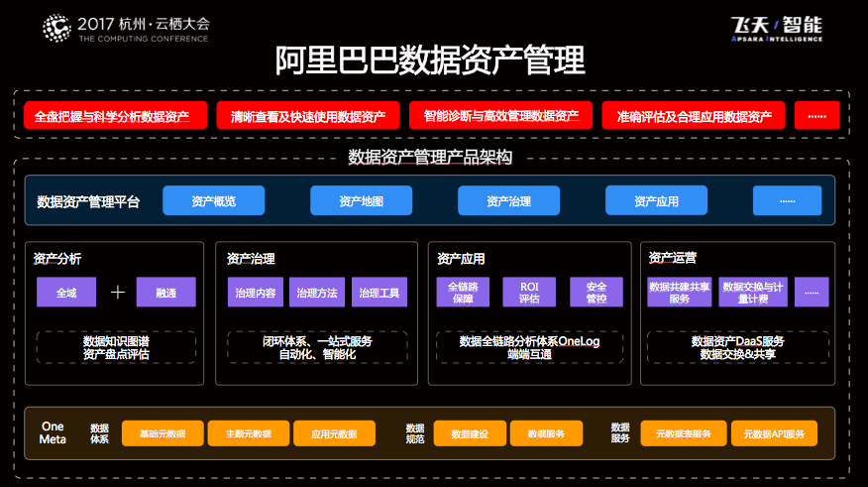The height and width of the screenshot is (487, 868).
Task: Open the blue 资产概览 button
Action: click(214, 200)
